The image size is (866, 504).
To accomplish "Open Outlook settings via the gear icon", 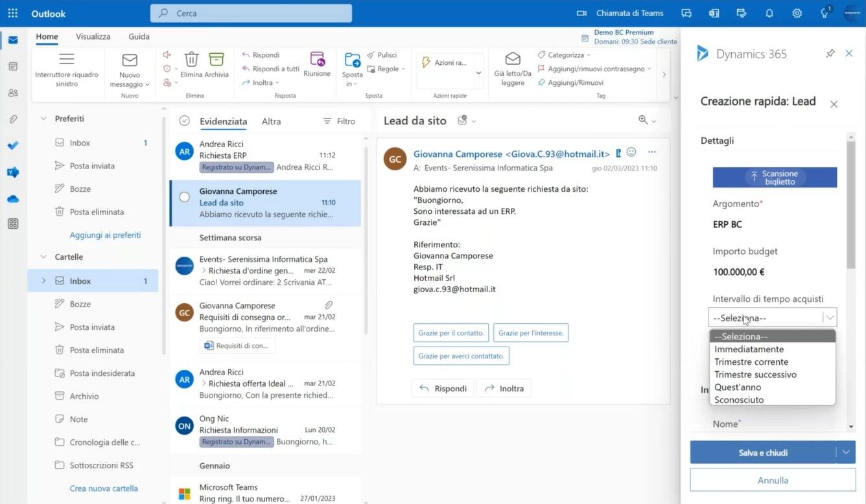I will pyautogui.click(x=797, y=13).
